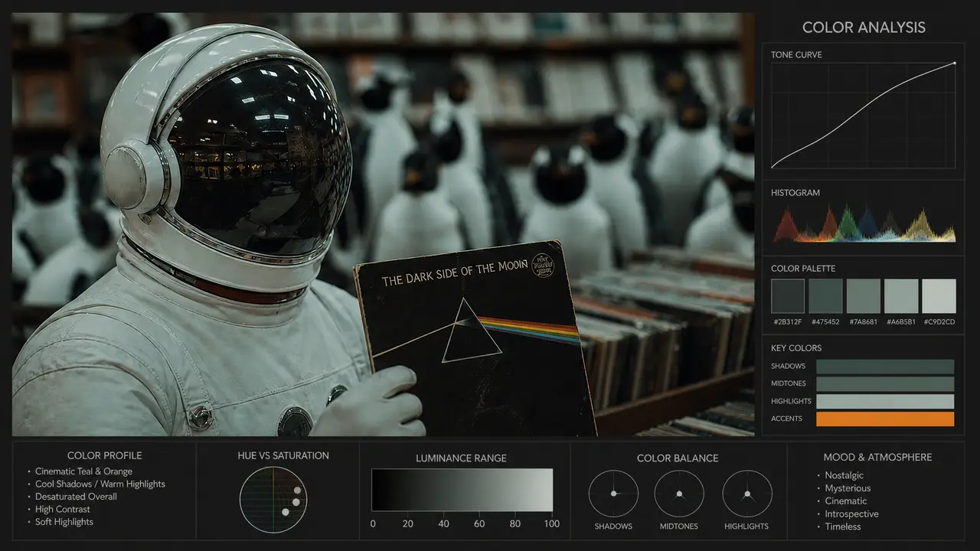Image resolution: width=980 pixels, height=551 pixels.
Task: Click the Midtones color balance wheel
Action: (x=679, y=494)
